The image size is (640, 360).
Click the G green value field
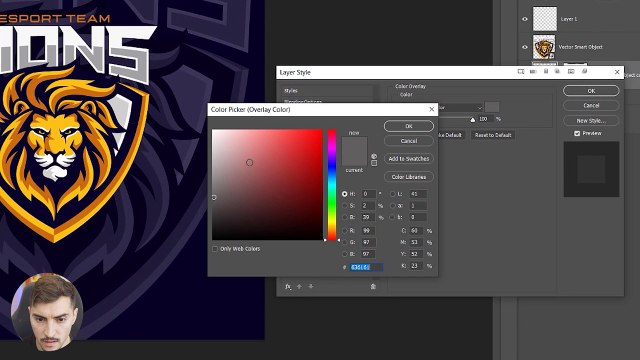(x=369, y=242)
